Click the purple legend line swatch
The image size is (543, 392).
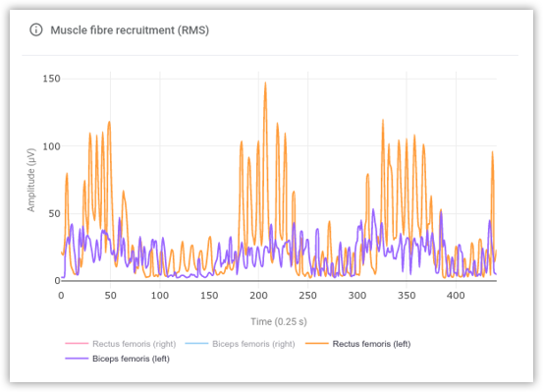coord(77,359)
